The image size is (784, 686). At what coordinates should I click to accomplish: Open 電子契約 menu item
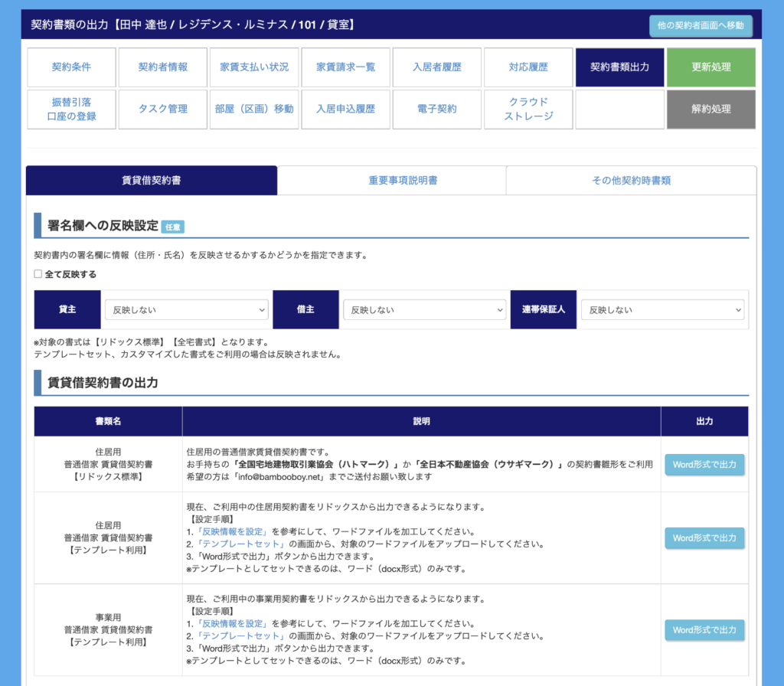436,109
